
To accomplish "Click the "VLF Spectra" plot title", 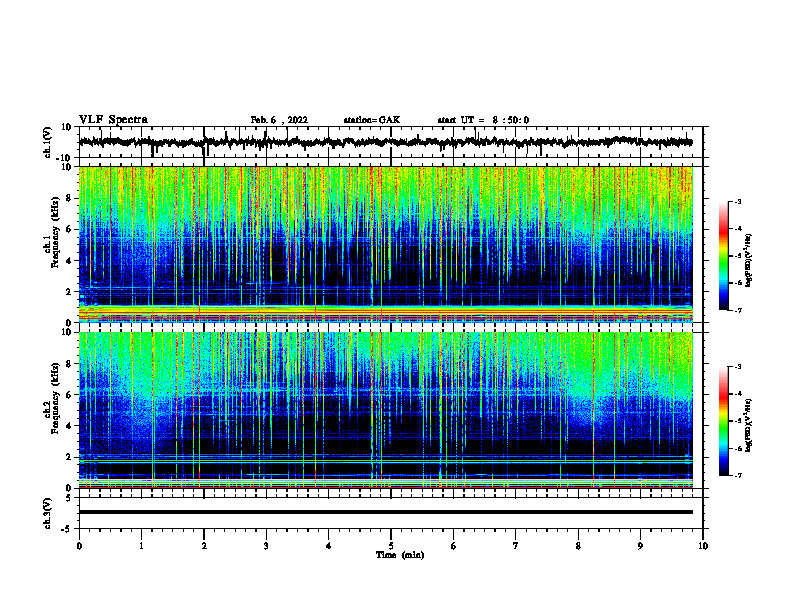I will [113, 120].
